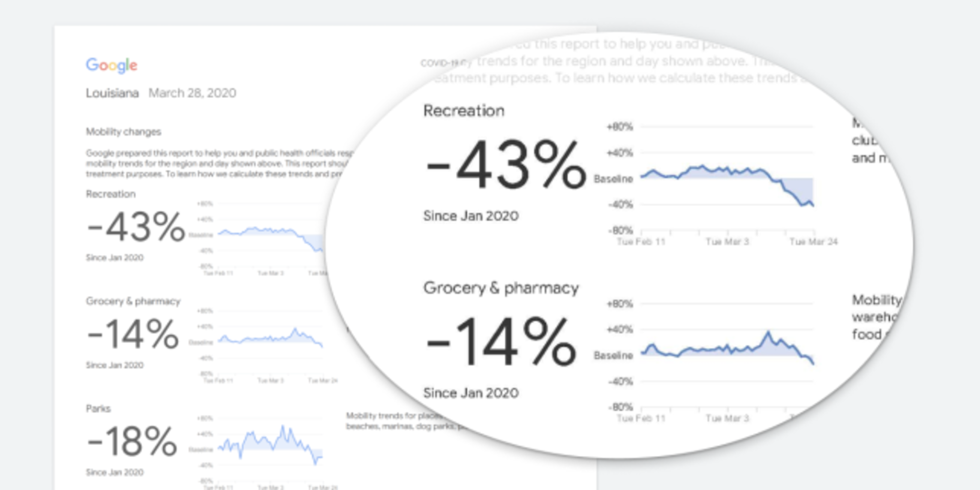
Task: Click the Louisiana region label
Action: (112, 93)
